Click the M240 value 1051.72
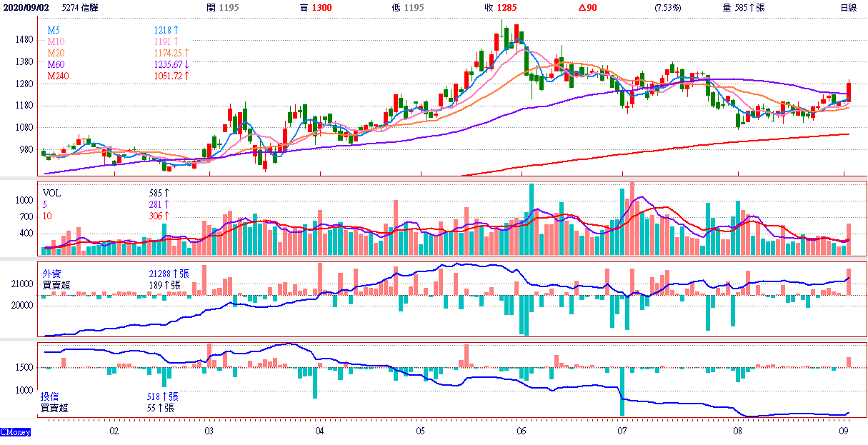 169,76
